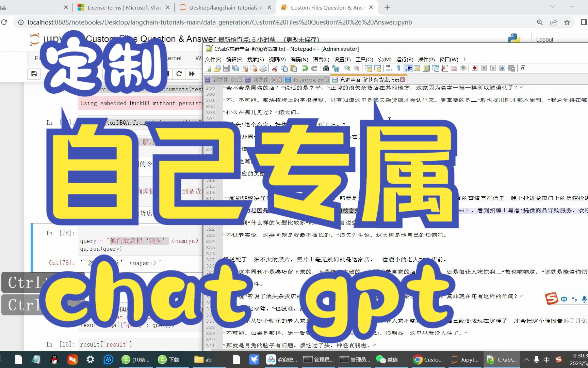Click the Stop Recording macro icon
The image size is (588, 368).
tap(484, 68)
